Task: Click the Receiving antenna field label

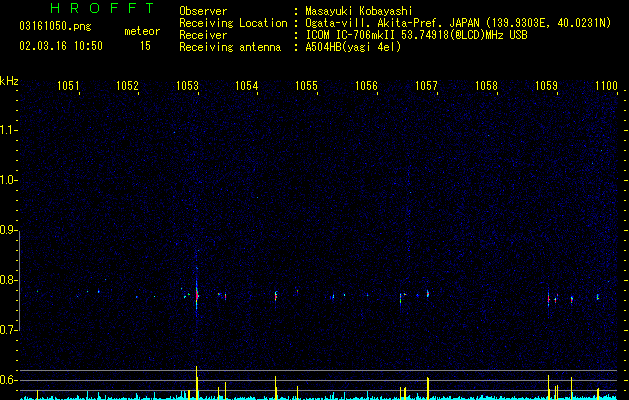Action: coord(230,47)
